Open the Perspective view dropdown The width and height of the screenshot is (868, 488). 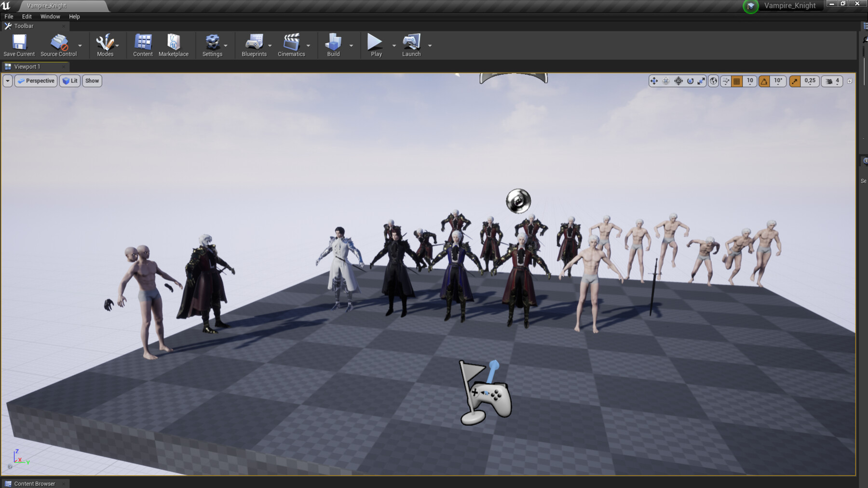(x=35, y=80)
